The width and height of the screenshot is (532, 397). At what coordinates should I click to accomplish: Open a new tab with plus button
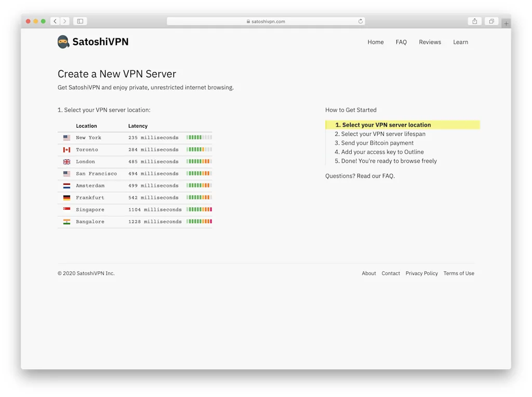pos(506,23)
